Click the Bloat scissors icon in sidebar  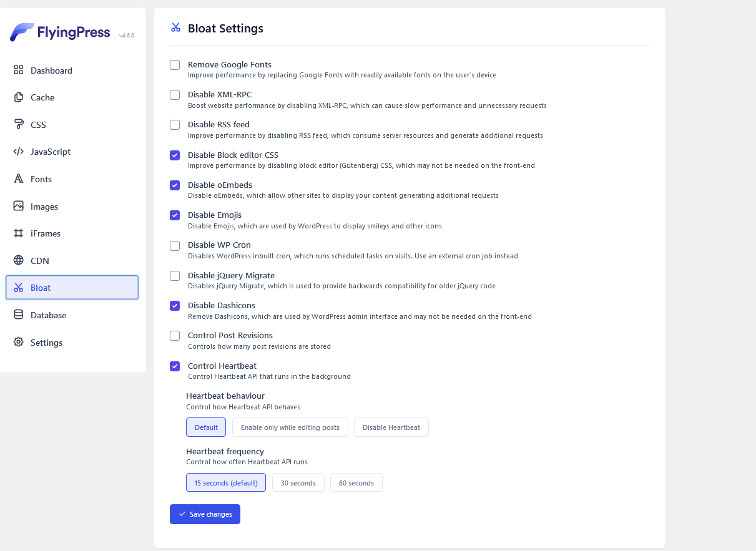[x=19, y=288]
